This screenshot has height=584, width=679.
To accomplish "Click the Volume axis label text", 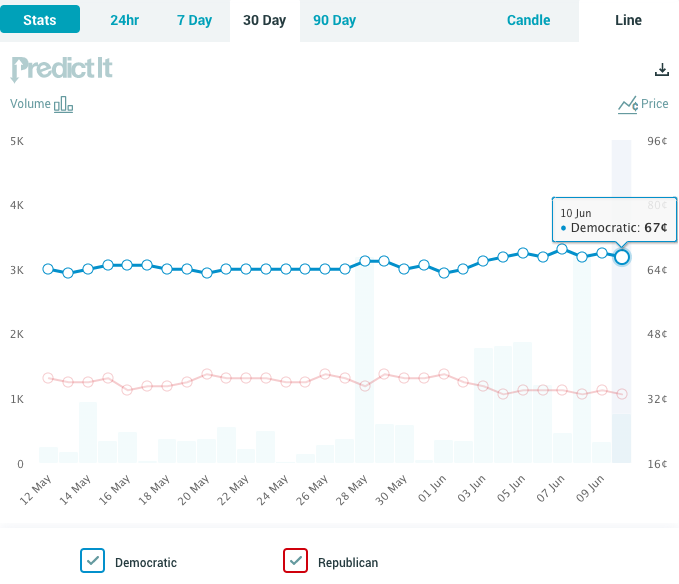I will (x=29, y=104).
